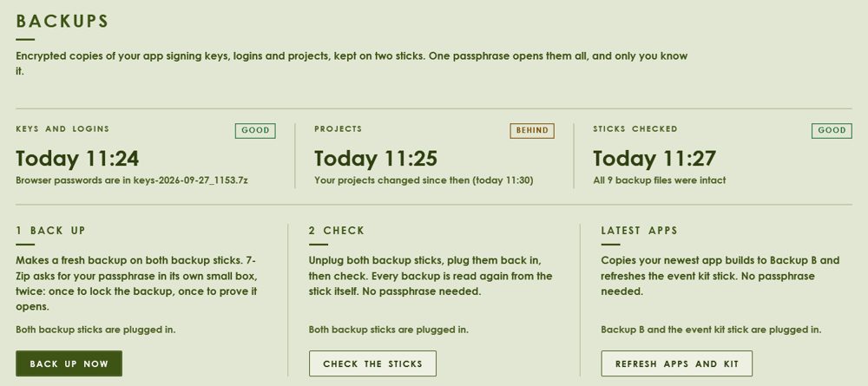
Task: Click the All 9 backup files intact note
Action: tap(660, 180)
